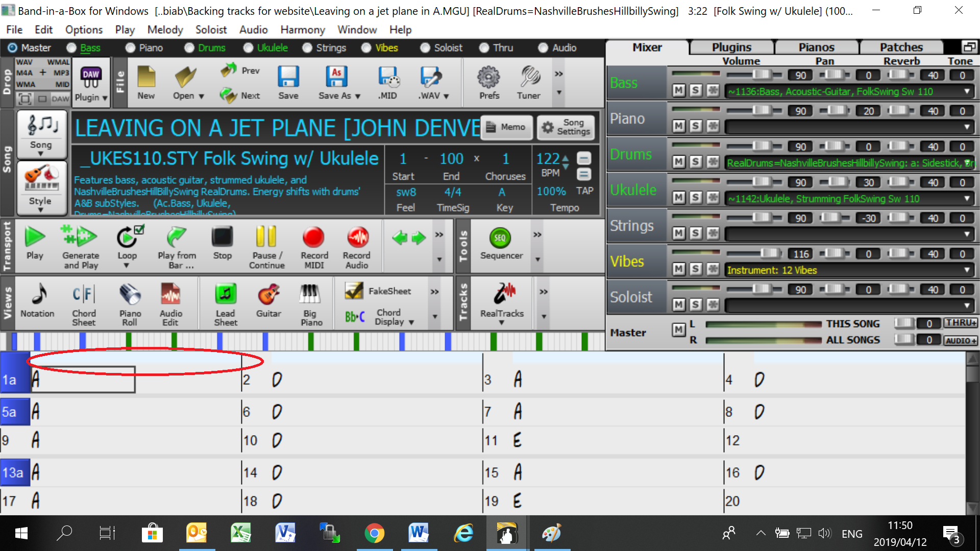The width and height of the screenshot is (980, 551).
Task: Open Song Settings
Action: pos(566,127)
